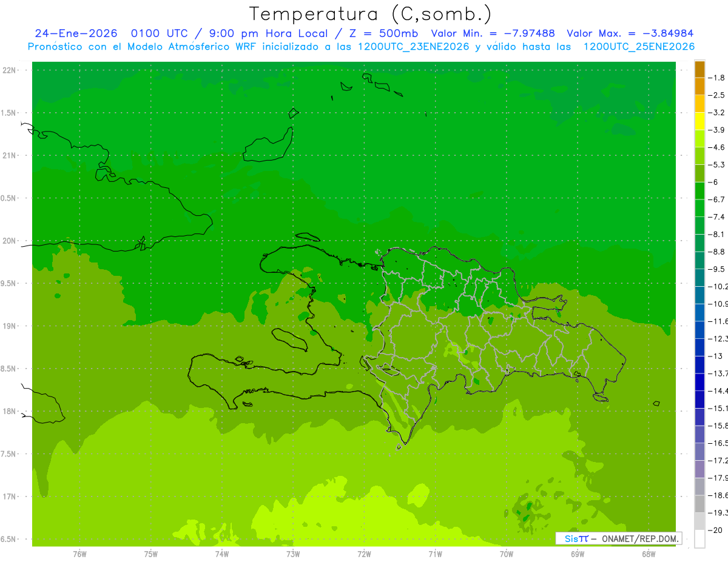Click the deep blue swatch between -13.7 and -14.4

point(699,382)
